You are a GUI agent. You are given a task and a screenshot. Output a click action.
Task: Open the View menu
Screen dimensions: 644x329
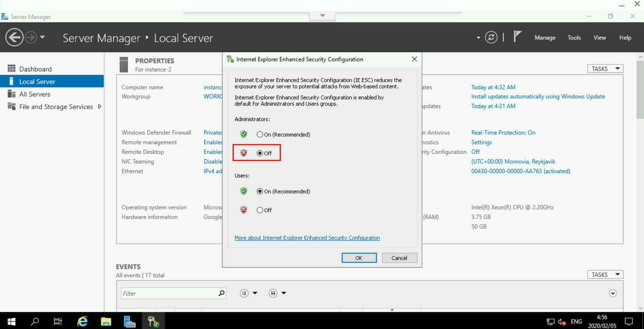(600, 37)
